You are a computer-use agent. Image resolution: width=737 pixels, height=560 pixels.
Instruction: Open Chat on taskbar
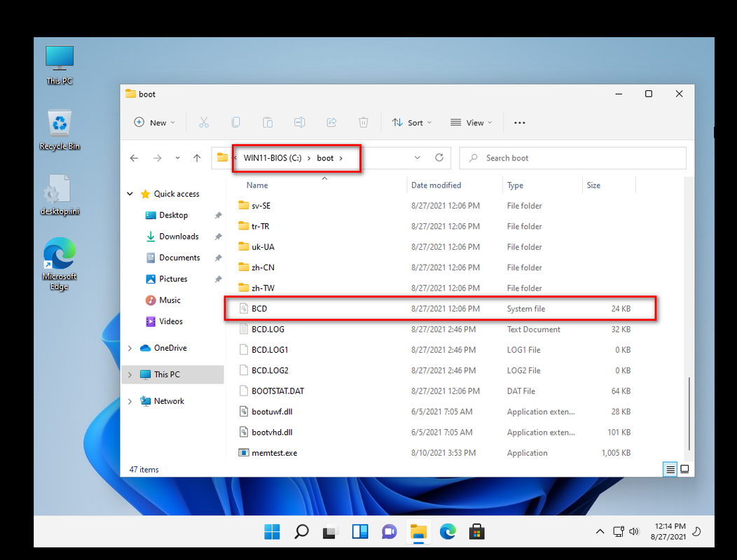(x=390, y=532)
